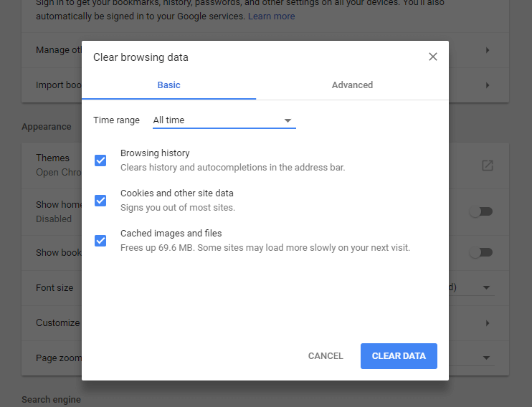
Task: Click the Search engine section heading
Action: point(51,400)
